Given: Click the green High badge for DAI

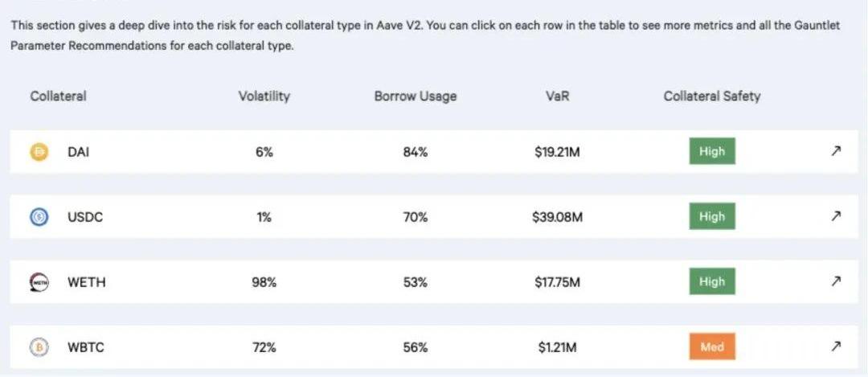Looking at the screenshot, I should click(x=711, y=151).
